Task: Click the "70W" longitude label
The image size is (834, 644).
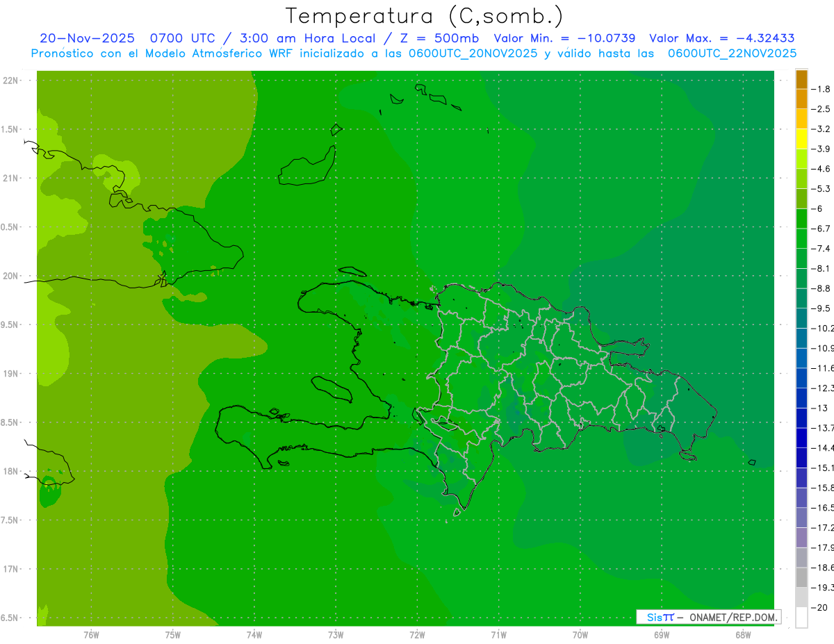Action: [580, 635]
